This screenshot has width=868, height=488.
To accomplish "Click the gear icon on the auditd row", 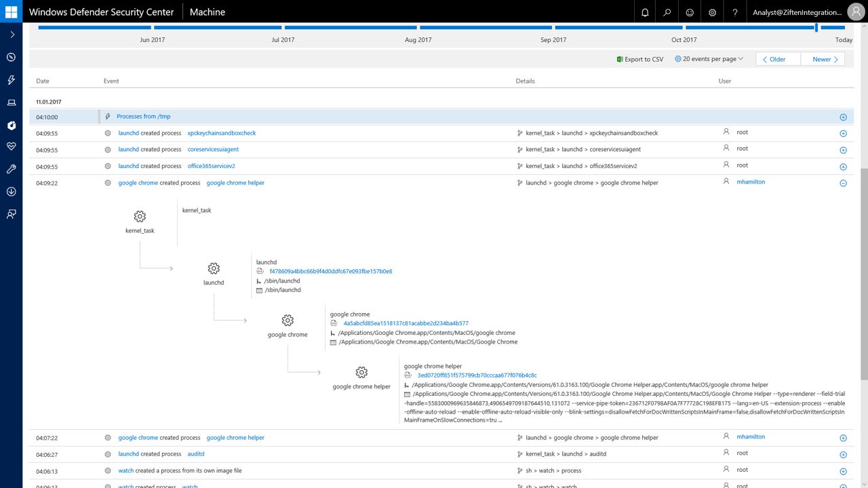I will 107,454.
